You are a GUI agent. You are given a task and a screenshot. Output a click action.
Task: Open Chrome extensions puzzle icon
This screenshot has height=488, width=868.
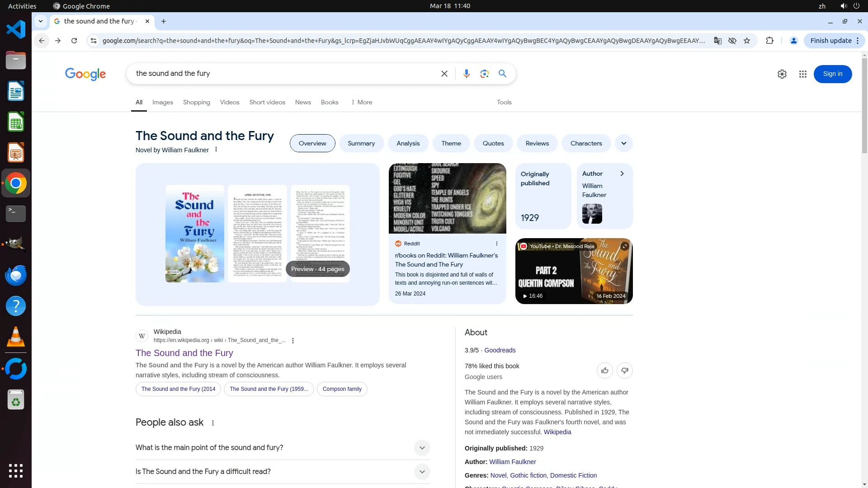(769, 41)
